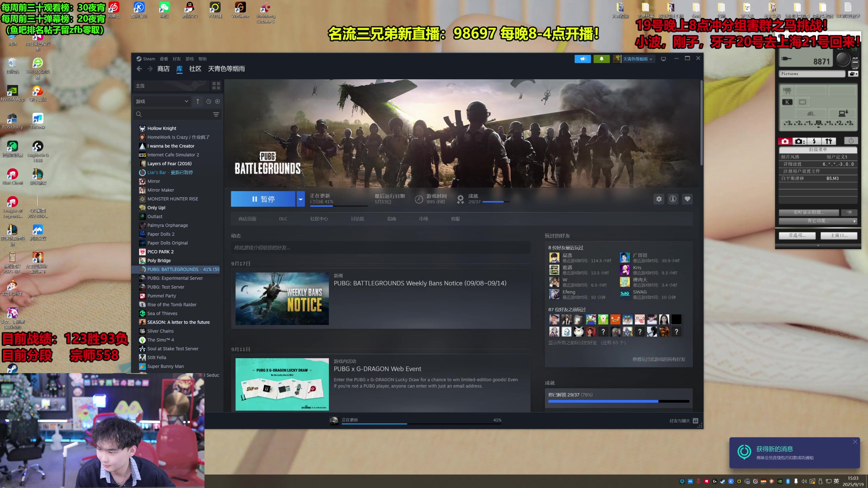The height and width of the screenshot is (488, 868).
Task: Open the DLC tab for PUBG
Action: (x=283, y=219)
